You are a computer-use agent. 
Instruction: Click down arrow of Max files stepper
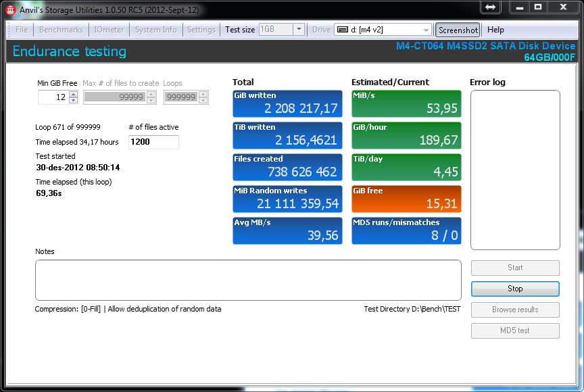(x=151, y=100)
